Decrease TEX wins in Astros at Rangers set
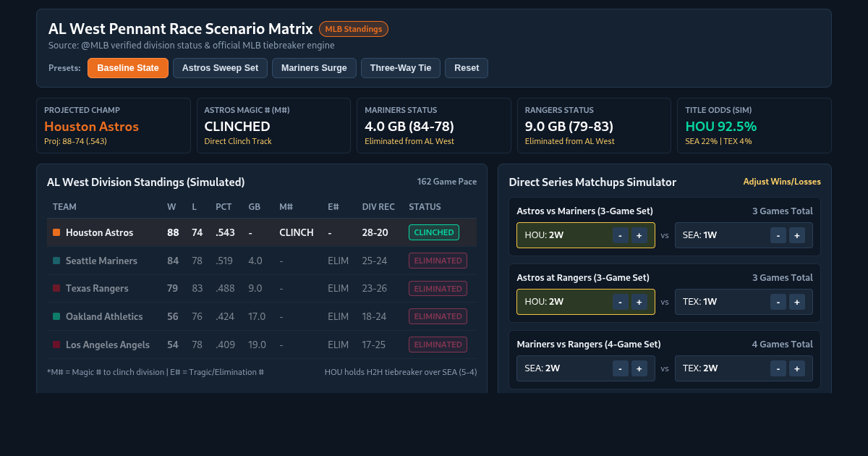 778,302
